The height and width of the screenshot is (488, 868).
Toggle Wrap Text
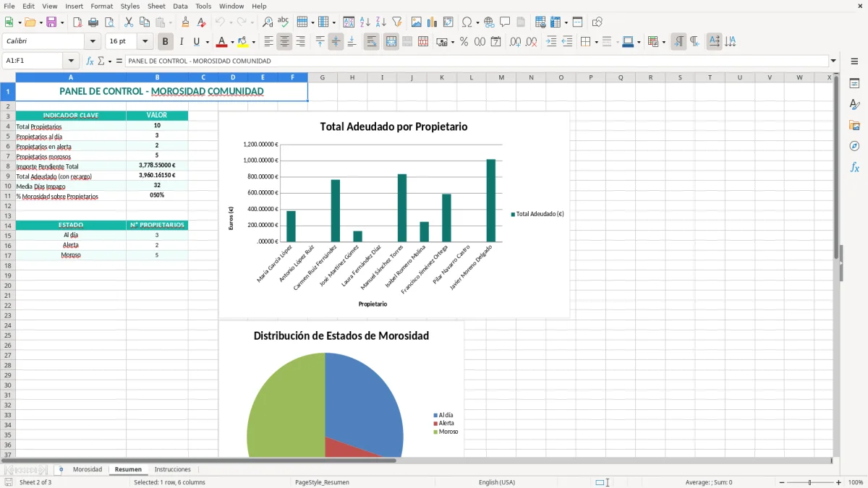[371, 42]
